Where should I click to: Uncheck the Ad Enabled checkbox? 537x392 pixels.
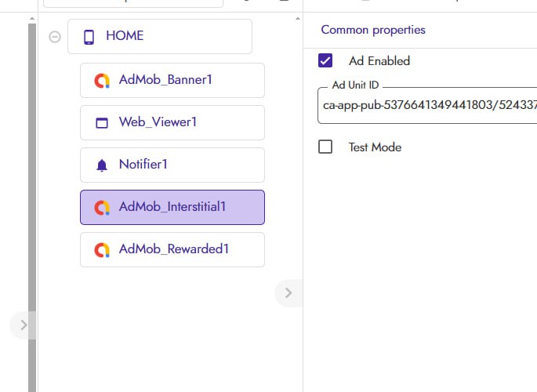(325, 60)
